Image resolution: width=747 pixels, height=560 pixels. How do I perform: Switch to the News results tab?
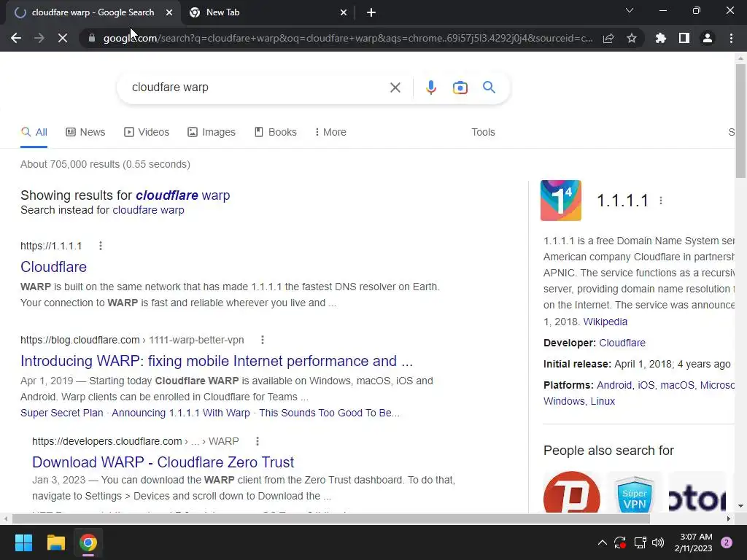85,132
